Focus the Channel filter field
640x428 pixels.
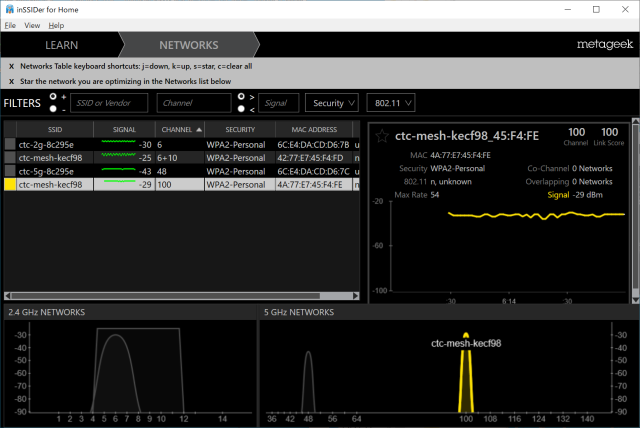pos(194,103)
